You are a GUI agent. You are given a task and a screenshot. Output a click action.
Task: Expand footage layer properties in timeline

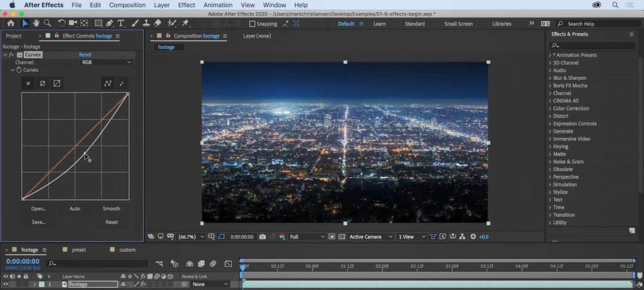(x=35, y=284)
